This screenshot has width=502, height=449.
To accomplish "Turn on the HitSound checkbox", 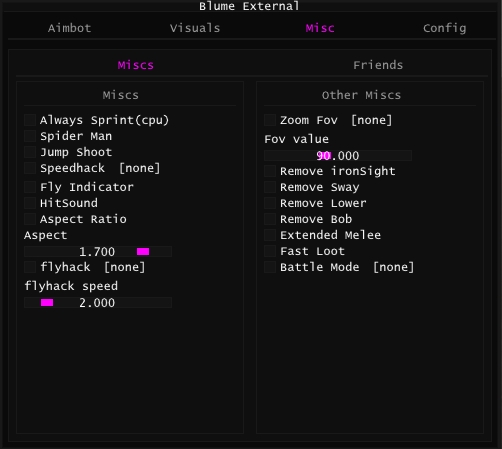I will (30, 203).
